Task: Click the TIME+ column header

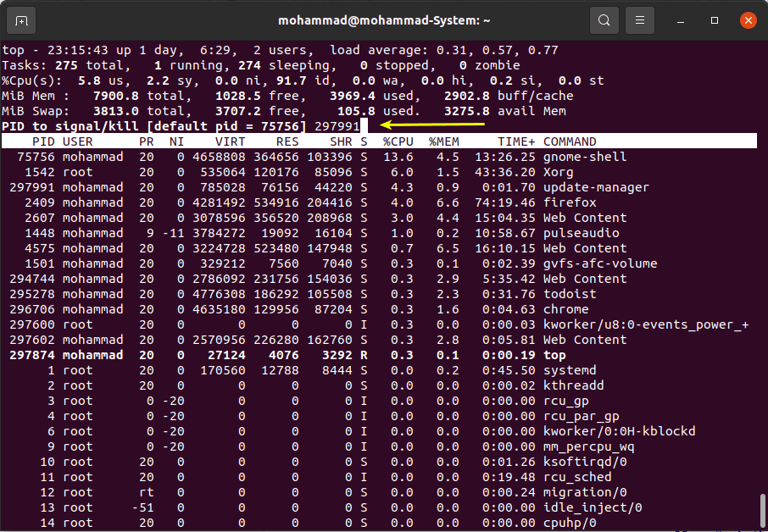Action: point(516,141)
